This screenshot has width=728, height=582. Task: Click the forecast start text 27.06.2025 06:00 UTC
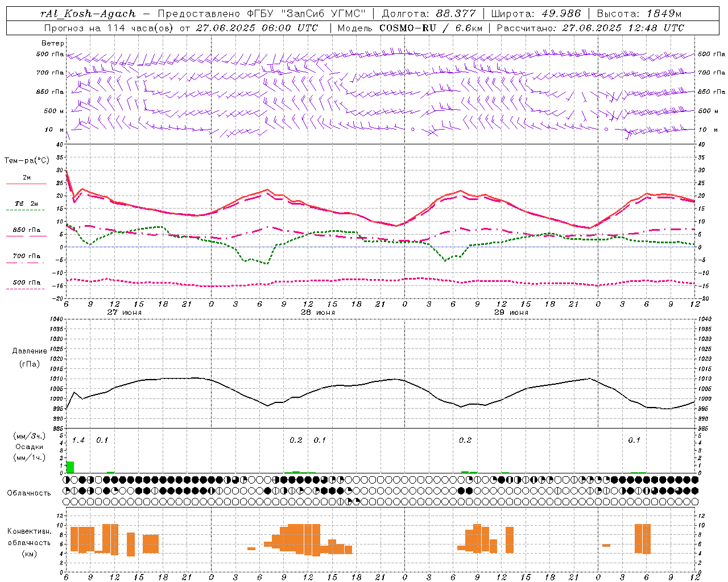point(257,28)
